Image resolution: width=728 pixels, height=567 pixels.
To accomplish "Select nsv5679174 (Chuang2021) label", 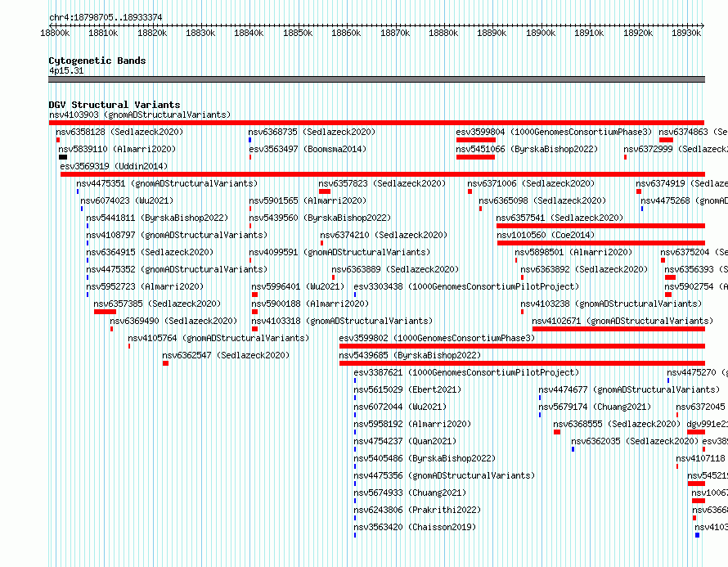I will point(595,407).
